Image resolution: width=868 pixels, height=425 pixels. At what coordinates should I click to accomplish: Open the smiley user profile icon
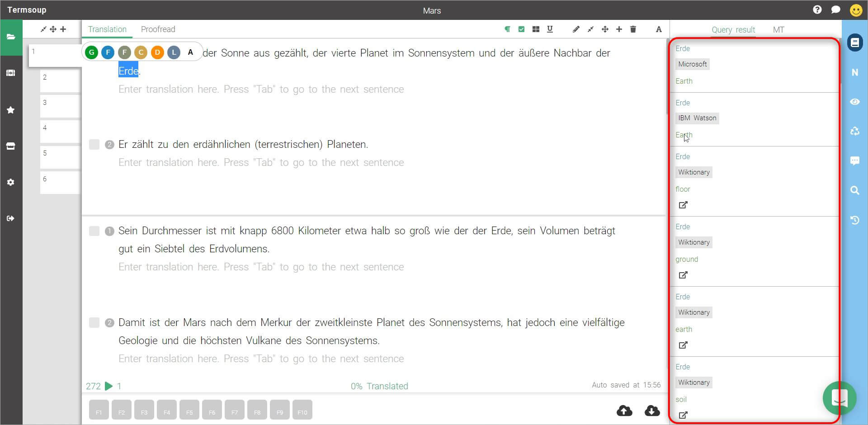click(856, 10)
